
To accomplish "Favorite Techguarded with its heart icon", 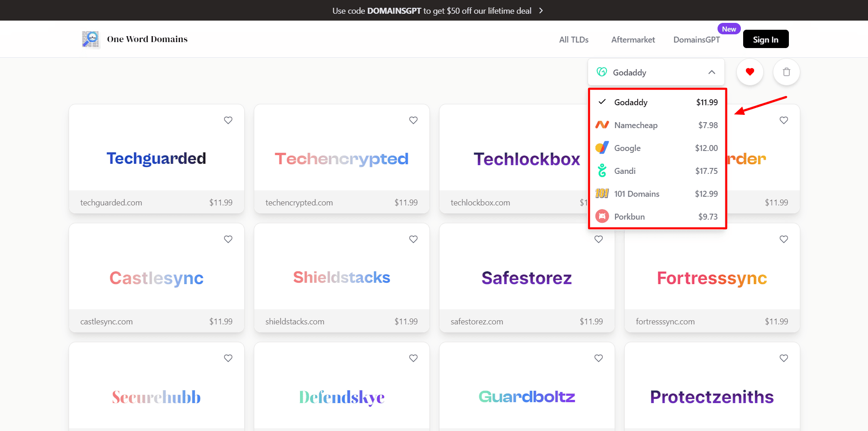I will [x=228, y=120].
